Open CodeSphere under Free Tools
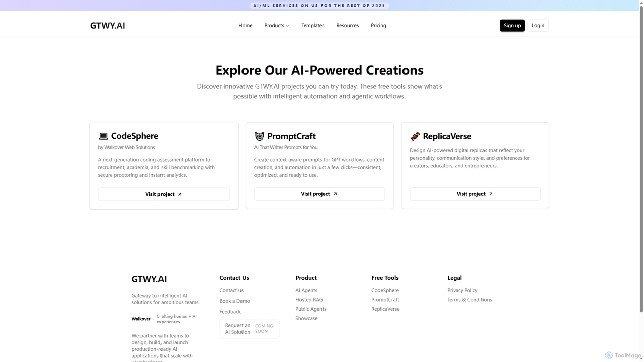The image size is (644, 362). [x=385, y=290]
